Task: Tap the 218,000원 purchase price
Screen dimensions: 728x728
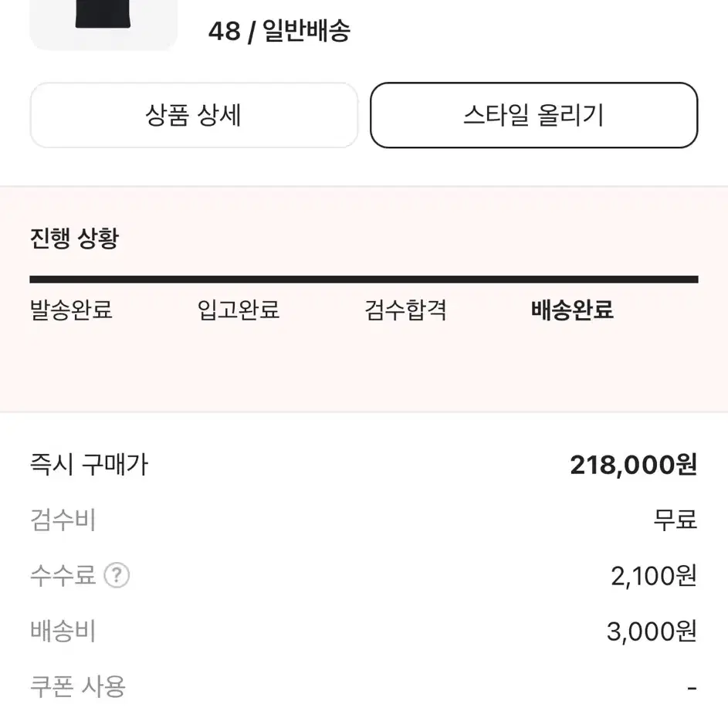Action: (x=633, y=465)
